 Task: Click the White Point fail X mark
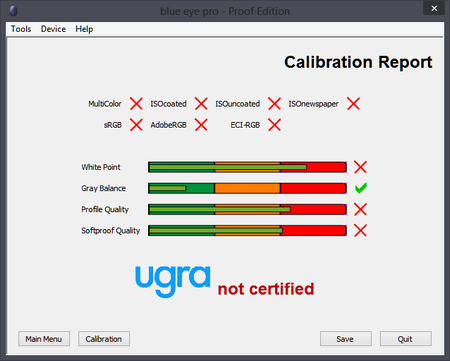click(360, 167)
